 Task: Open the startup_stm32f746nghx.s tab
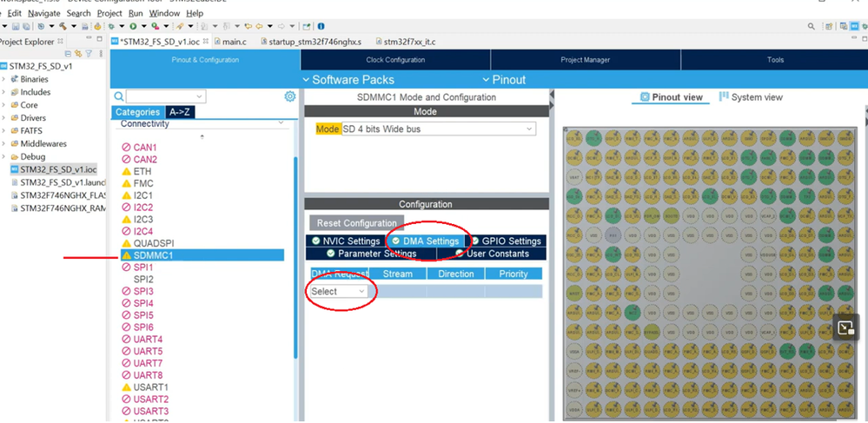pyautogui.click(x=311, y=42)
